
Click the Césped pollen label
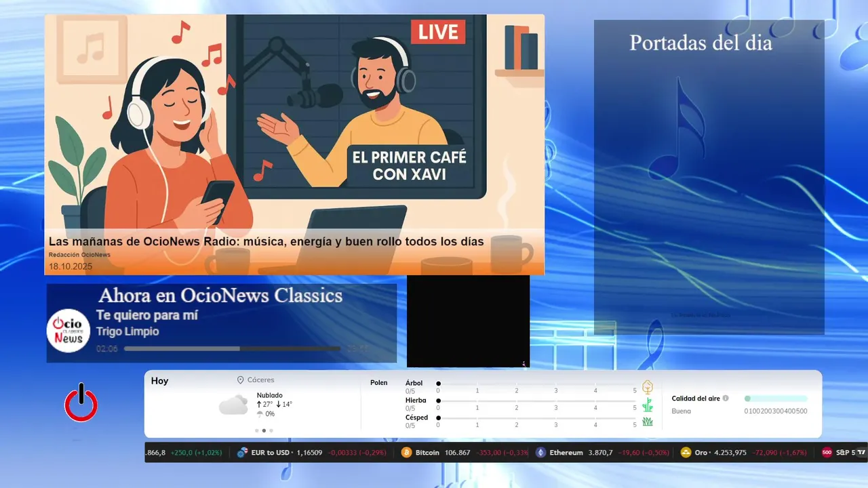[x=416, y=418]
